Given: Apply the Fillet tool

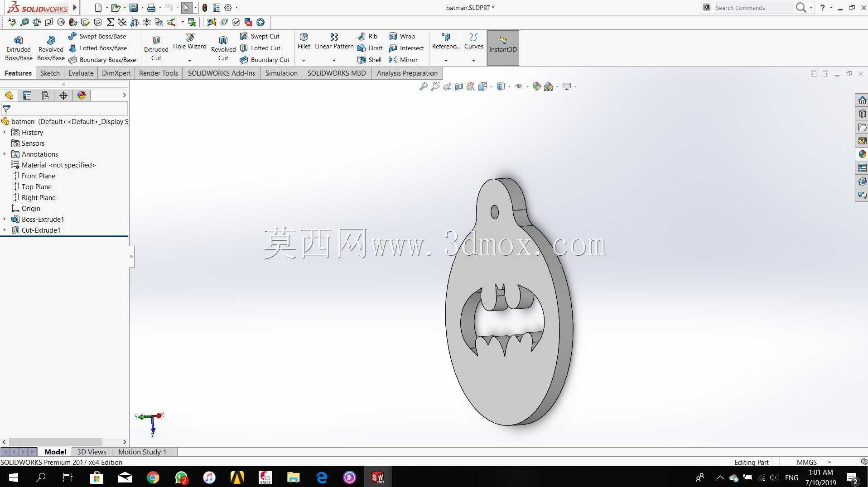Looking at the screenshot, I should coord(304,41).
